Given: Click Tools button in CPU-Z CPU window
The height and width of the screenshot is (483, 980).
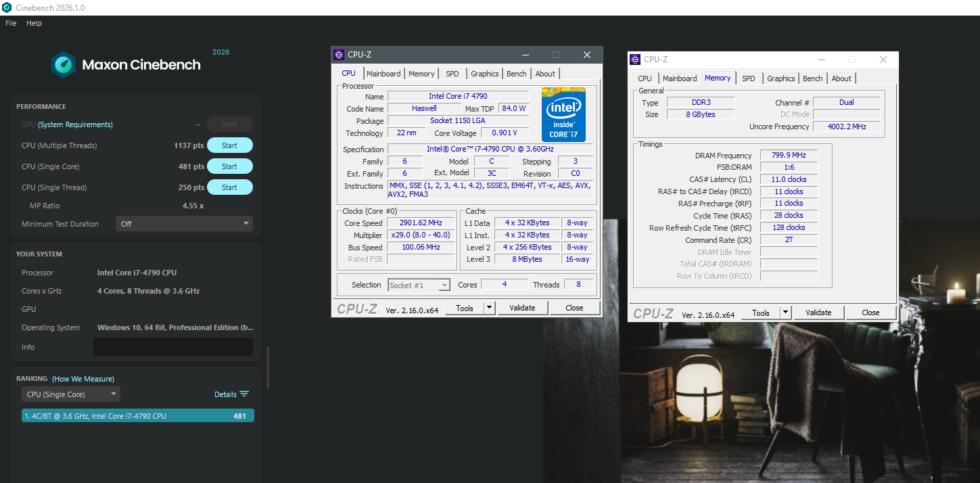Looking at the screenshot, I should pyautogui.click(x=465, y=308).
